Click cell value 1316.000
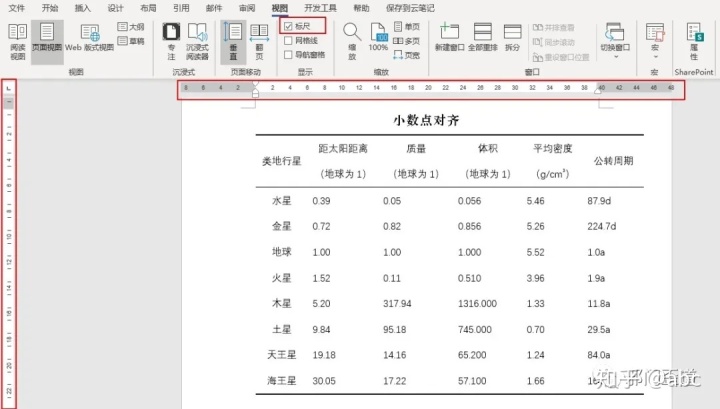This screenshot has height=409, width=720. pyautogui.click(x=477, y=303)
